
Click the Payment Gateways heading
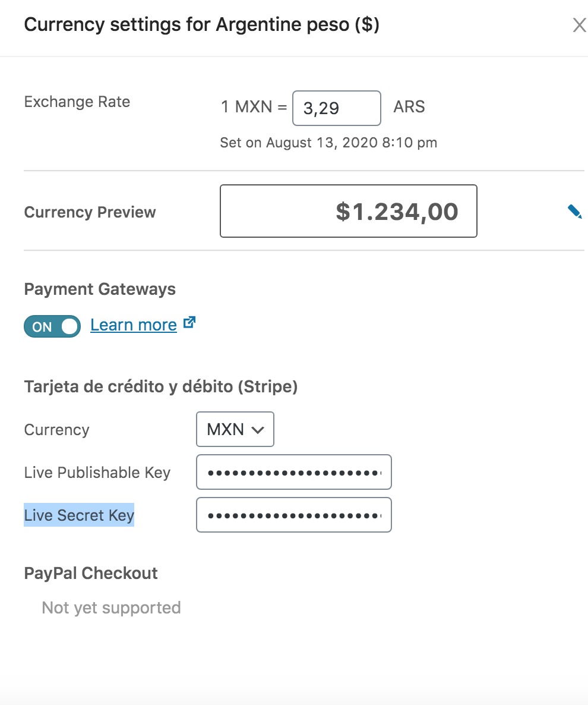point(100,289)
